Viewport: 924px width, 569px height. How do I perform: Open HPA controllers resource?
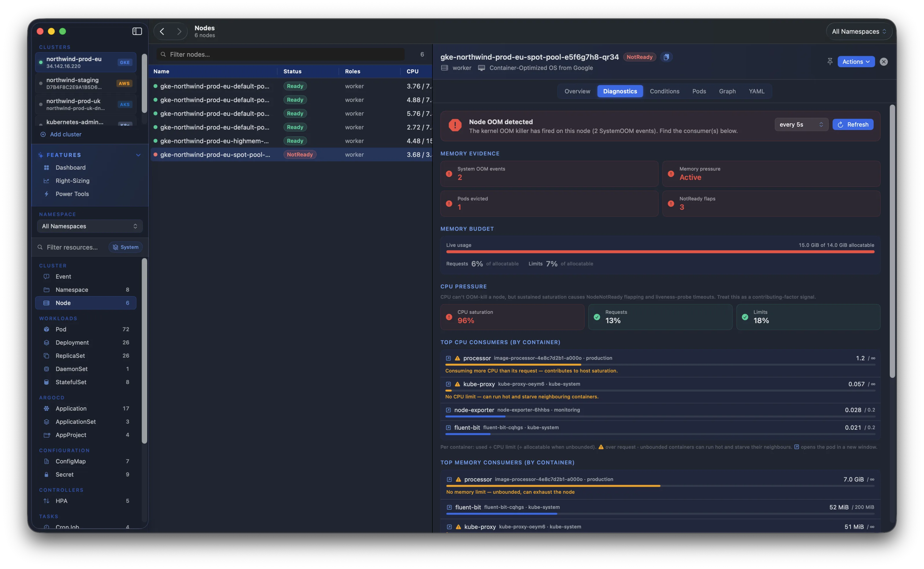coord(86,501)
